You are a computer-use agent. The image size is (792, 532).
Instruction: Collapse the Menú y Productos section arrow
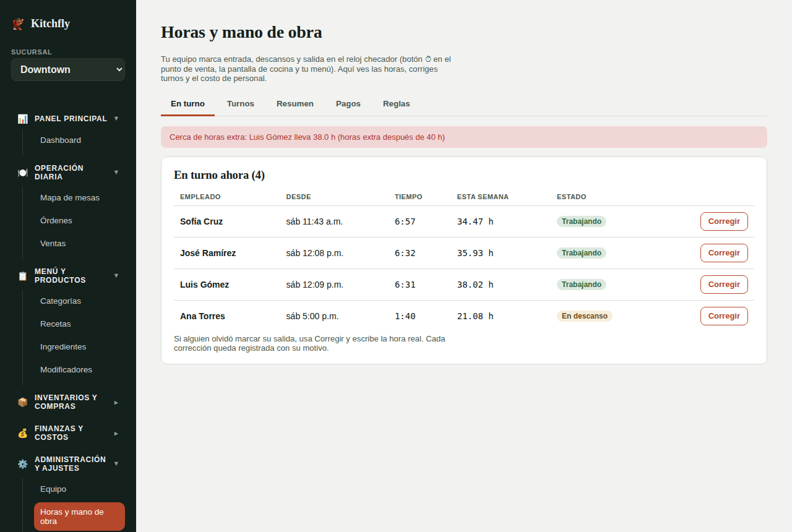[x=116, y=275]
